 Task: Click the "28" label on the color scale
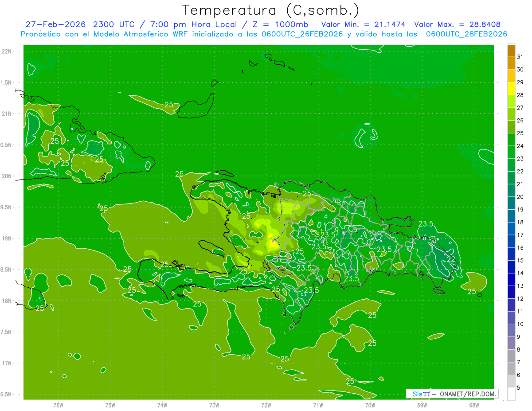(x=520, y=95)
